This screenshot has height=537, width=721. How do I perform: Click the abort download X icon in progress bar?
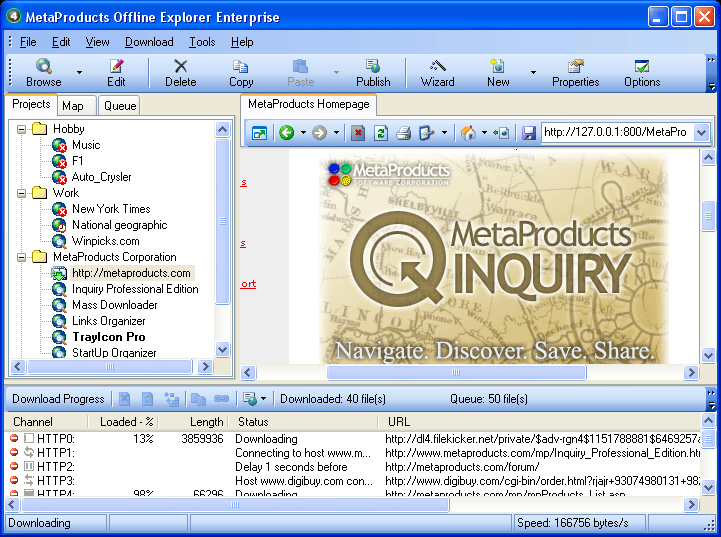coord(124,399)
